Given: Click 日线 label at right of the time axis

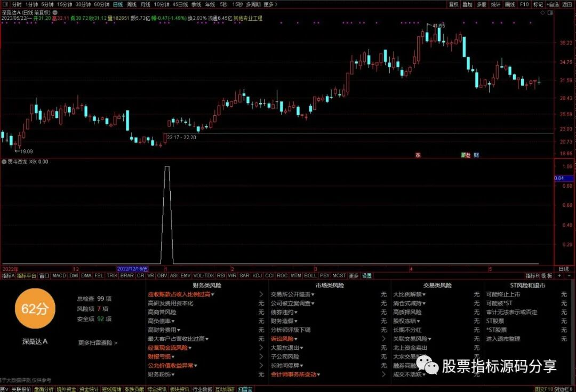Looking at the screenshot, I should [564, 269].
